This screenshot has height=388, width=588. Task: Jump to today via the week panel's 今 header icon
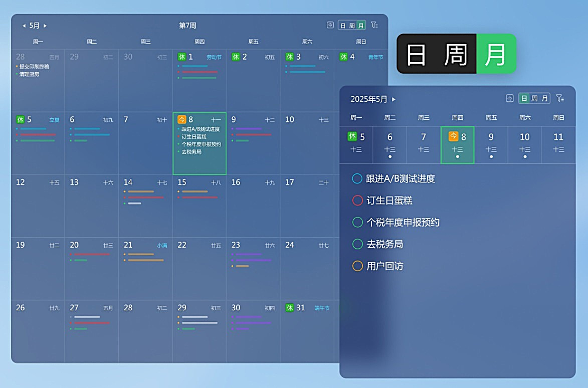(509, 98)
